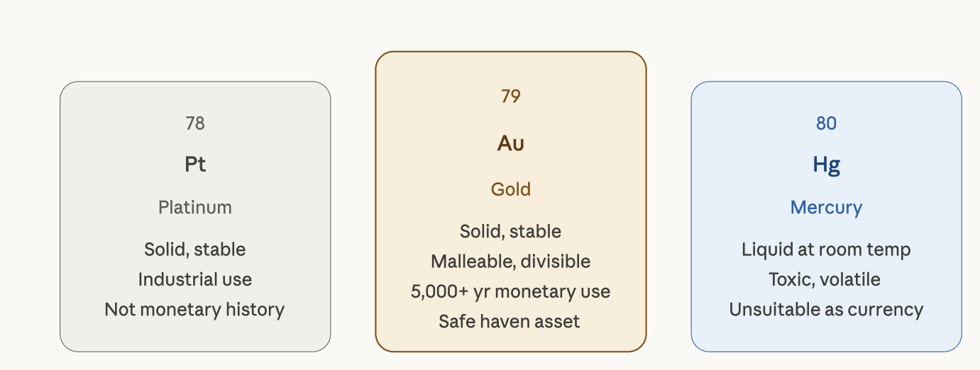The height and width of the screenshot is (370, 980).
Task: Click the Hg element symbol
Action: (x=827, y=165)
